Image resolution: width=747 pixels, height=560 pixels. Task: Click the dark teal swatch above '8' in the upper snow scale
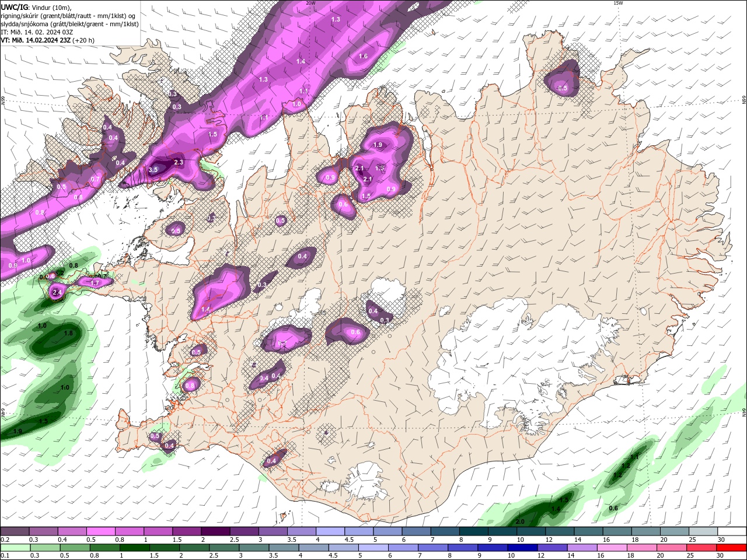[x=473, y=531]
